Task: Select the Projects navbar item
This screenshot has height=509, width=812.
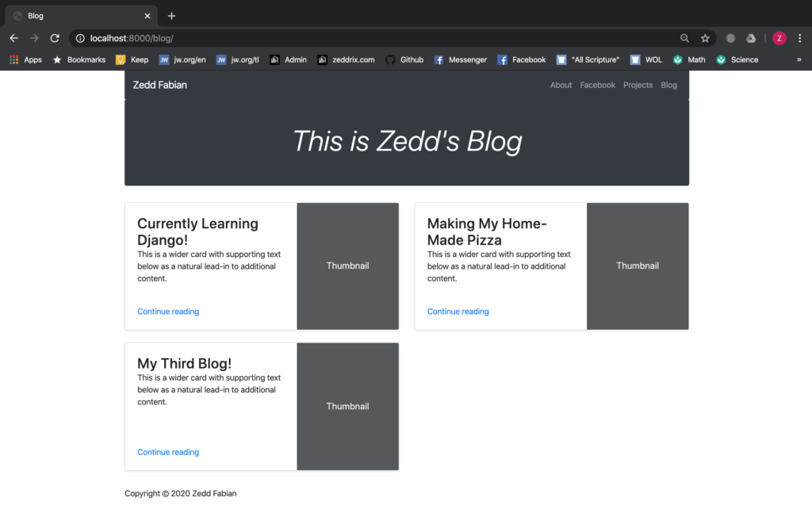Action: 638,85
